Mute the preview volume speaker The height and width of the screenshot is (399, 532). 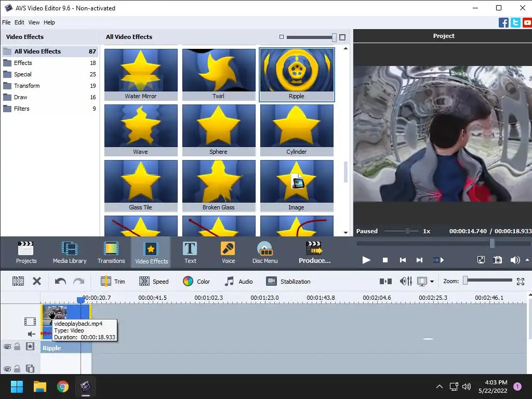click(x=515, y=260)
